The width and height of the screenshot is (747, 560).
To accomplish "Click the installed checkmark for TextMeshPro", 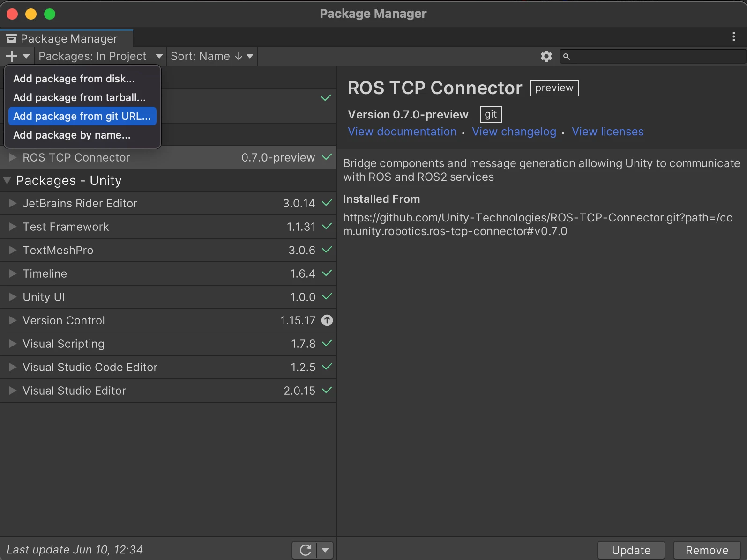I will [327, 250].
